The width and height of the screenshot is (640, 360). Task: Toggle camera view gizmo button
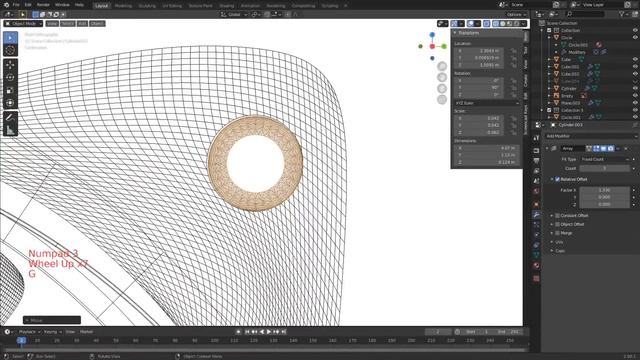(442, 88)
